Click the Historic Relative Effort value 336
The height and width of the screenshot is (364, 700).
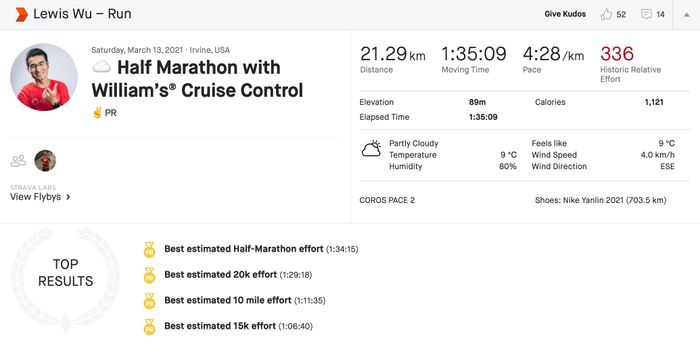coord(617,54)
